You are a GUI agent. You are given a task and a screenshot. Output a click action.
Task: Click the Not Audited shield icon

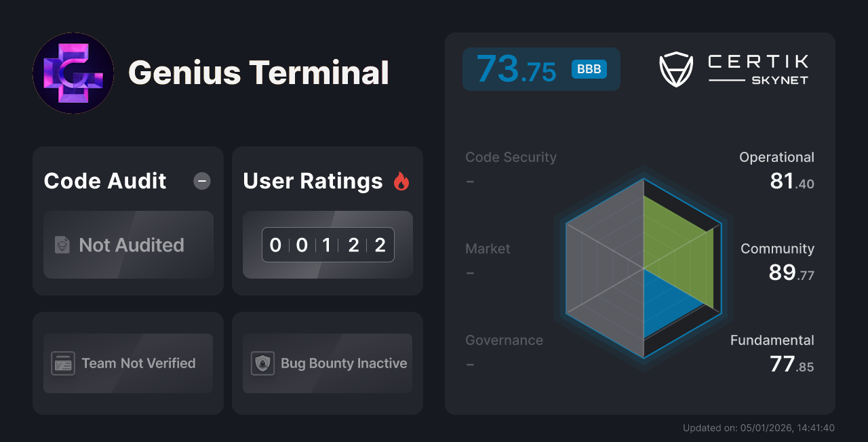(61, 245)
